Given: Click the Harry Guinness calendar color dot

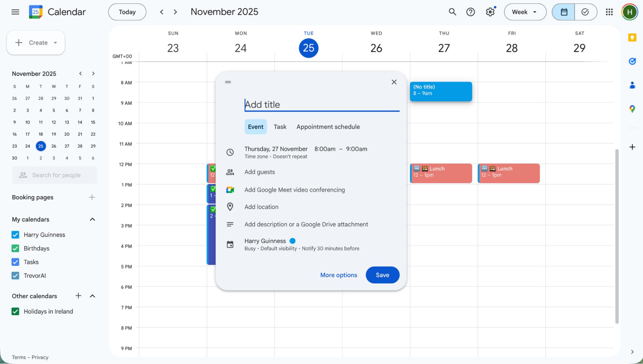Looking at the screenshot, I should 292,241.
